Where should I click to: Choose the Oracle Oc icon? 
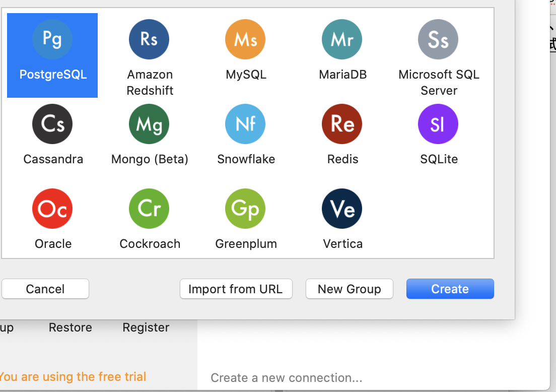click(x=52, y=209)
